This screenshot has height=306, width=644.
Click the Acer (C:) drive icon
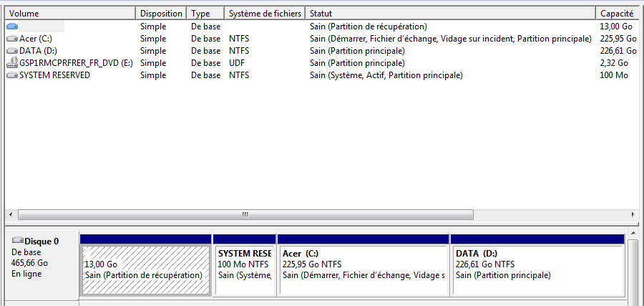point(12,39)
